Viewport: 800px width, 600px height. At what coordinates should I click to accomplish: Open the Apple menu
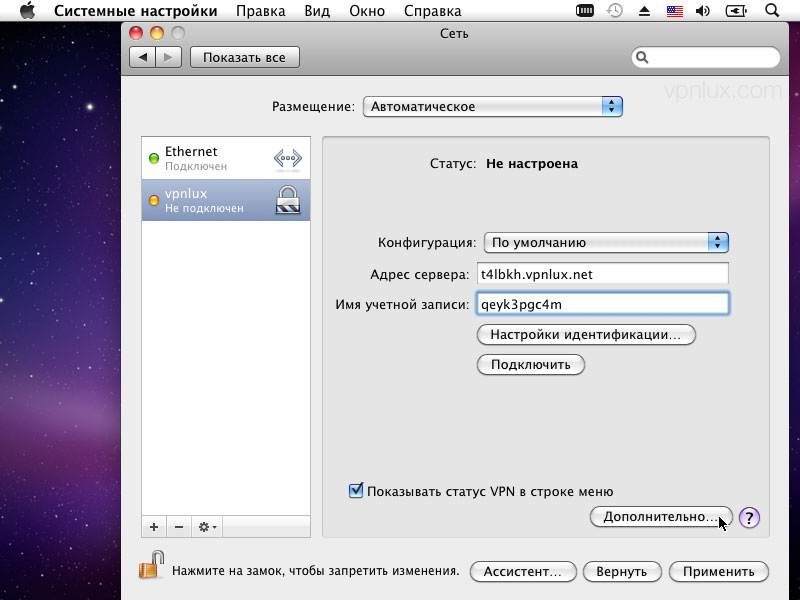28,11
